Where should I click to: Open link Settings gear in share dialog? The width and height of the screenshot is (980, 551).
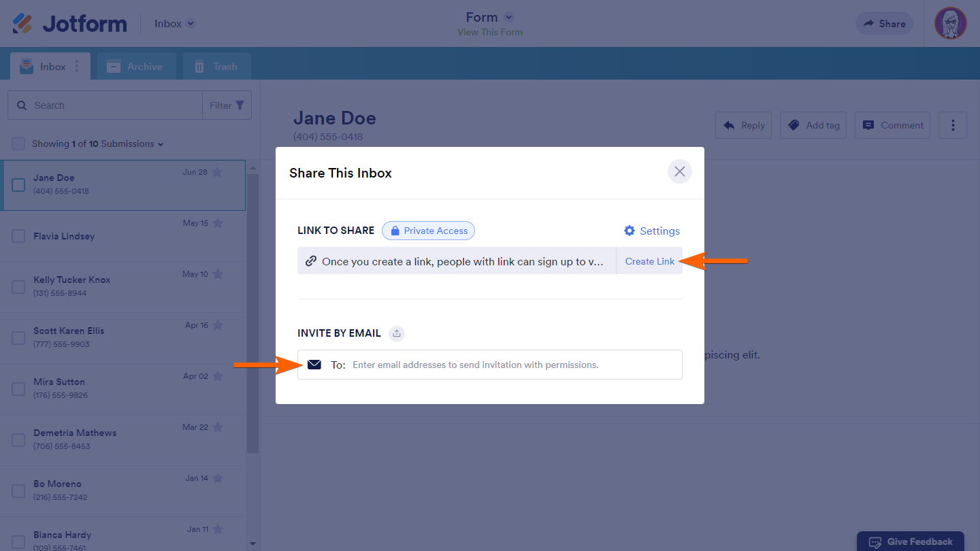click(652, 231)
